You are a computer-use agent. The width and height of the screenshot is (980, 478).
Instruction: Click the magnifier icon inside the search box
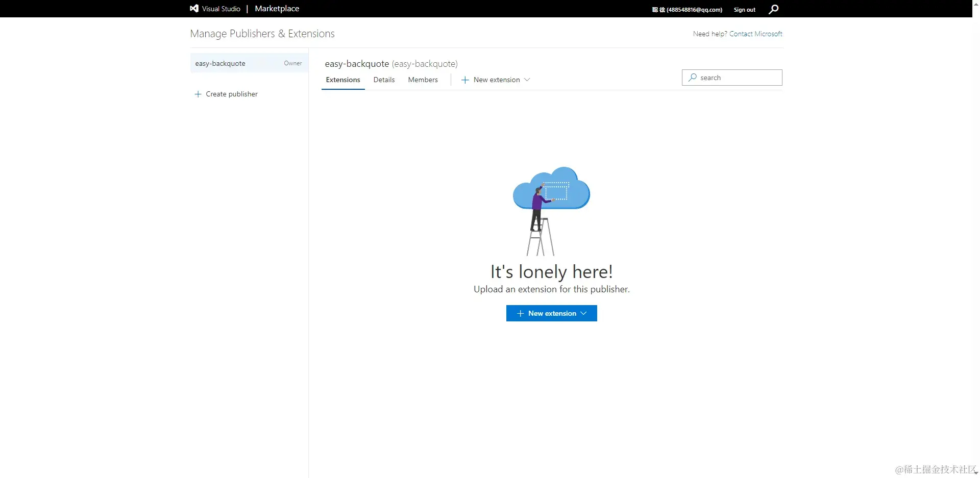pyautogui.click(x=693, y=78)
